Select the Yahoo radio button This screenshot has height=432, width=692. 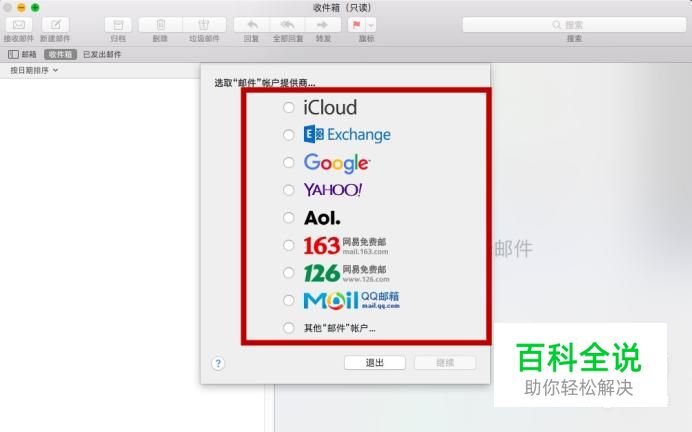[289, 190]
